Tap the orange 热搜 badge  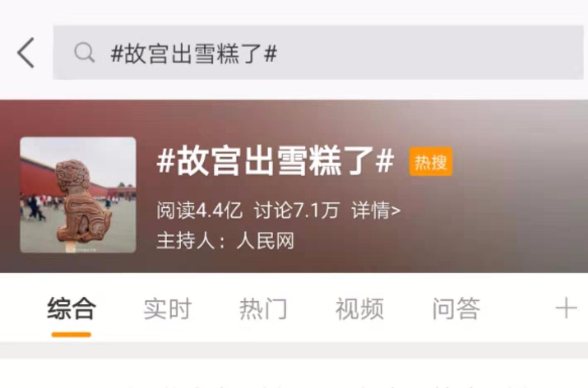click(x=431, y=162)
